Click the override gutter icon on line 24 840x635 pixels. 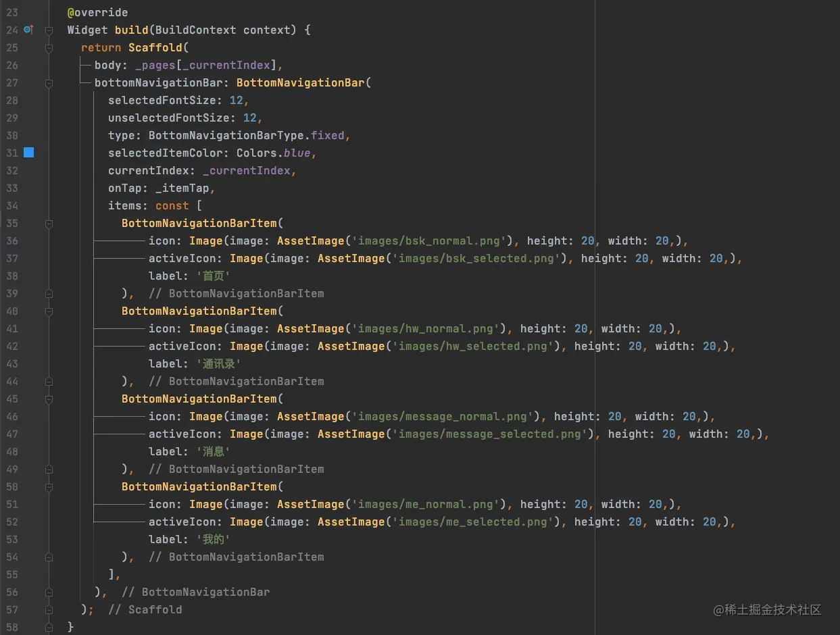pyautogui.click(x=28, y=30)
